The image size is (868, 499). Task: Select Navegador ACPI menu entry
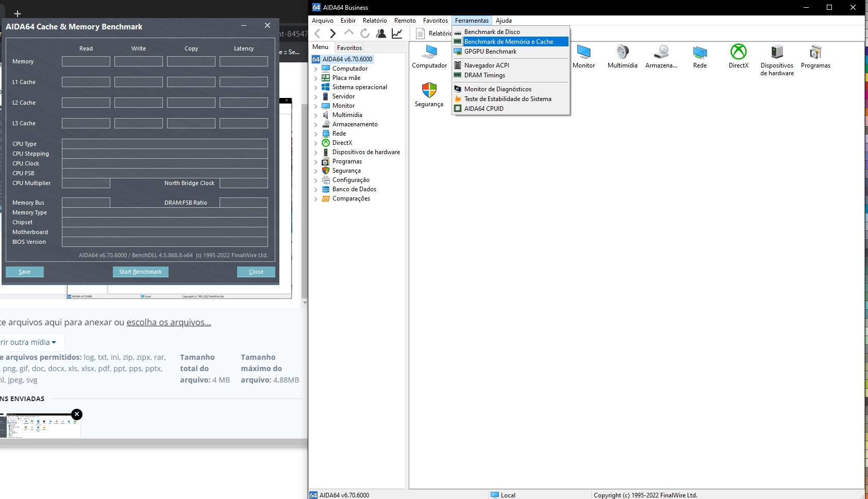click(x=511, y=65)
